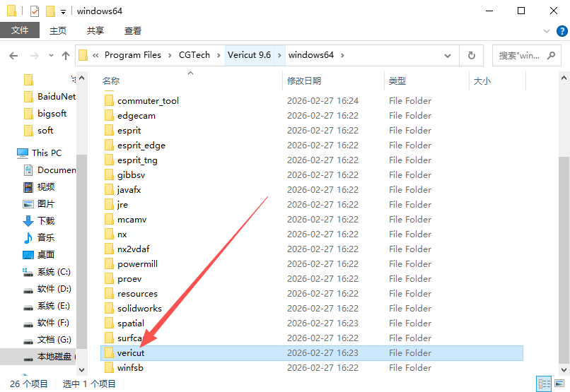Open the recent locations dropdown
The height and width of the screenshot is (392, 570).
pyautogui.click(x=50, y=55)
